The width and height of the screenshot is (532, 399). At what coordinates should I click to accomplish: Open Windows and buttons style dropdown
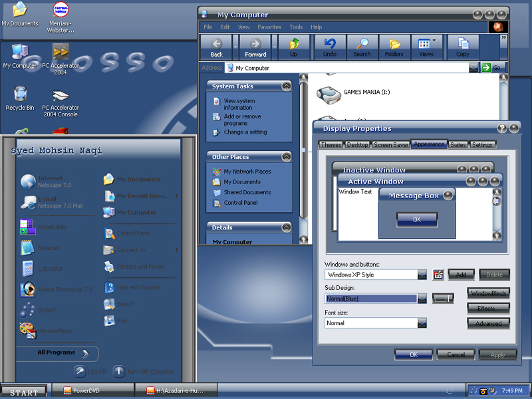pyautogui.click(x=422, y=275)
